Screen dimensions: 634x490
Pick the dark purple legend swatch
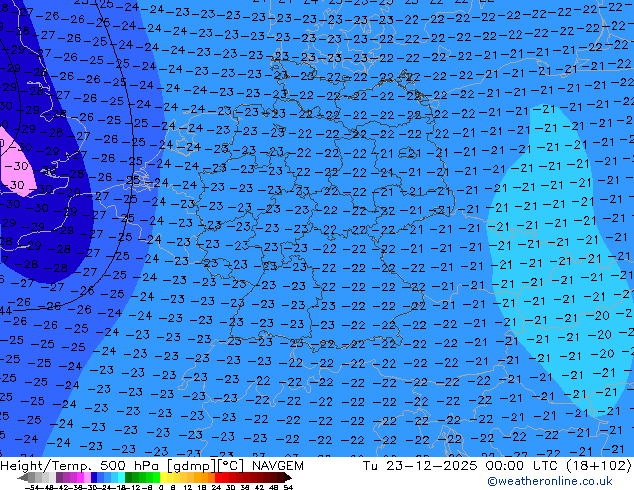tap(59, 477)
